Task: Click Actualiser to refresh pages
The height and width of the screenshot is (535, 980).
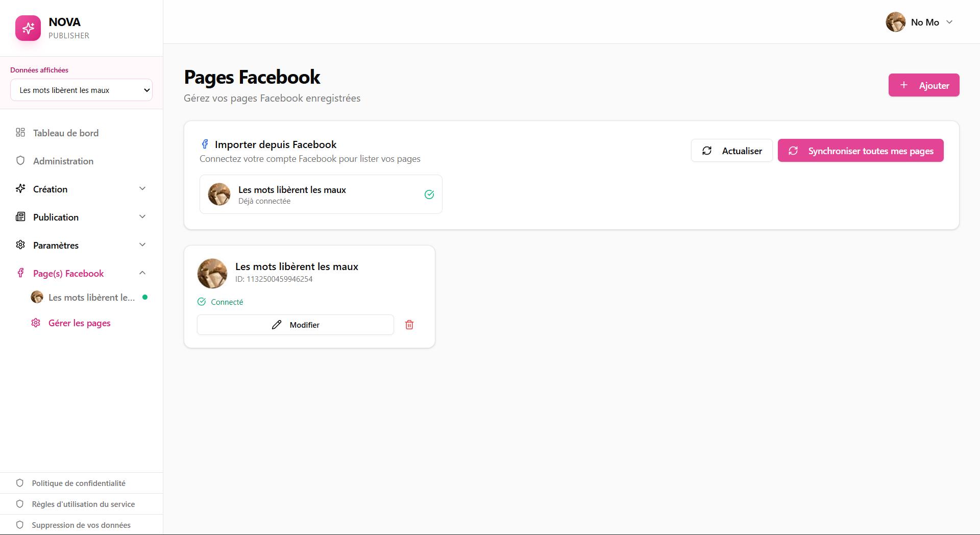Action: point(732,151)
